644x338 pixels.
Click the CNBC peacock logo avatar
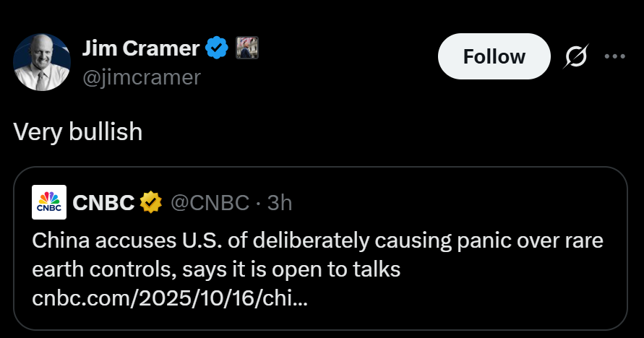coord(50,202)
